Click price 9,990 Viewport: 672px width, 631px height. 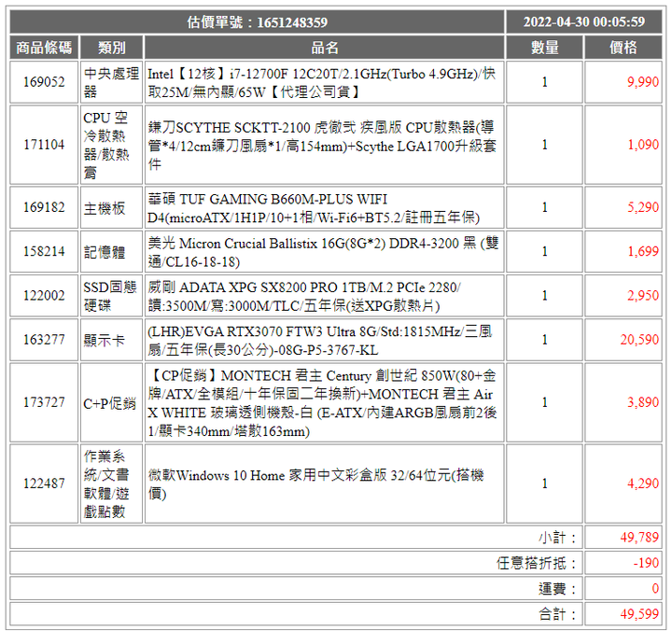pyautogui.click(x=643, y=82)
